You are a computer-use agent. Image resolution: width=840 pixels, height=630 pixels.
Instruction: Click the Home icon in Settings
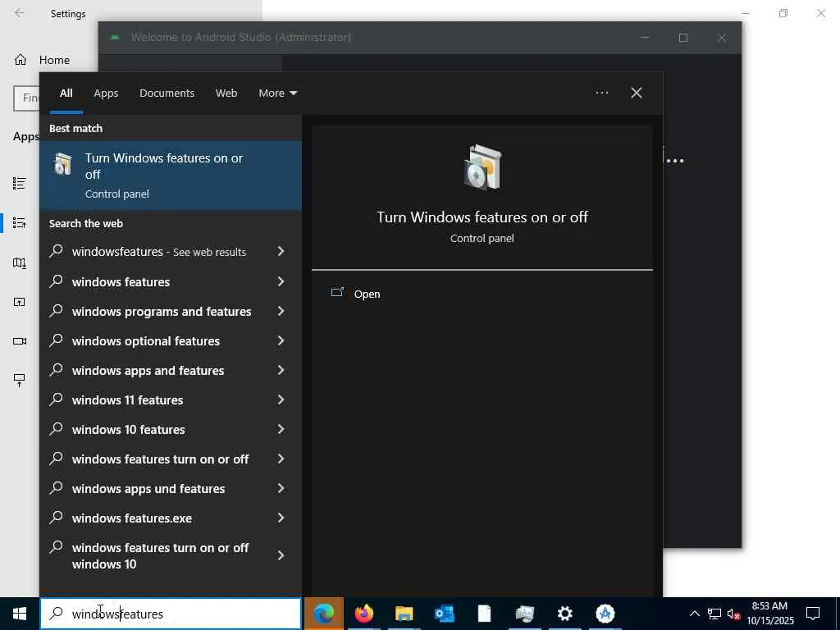click(x=21, y=59)
